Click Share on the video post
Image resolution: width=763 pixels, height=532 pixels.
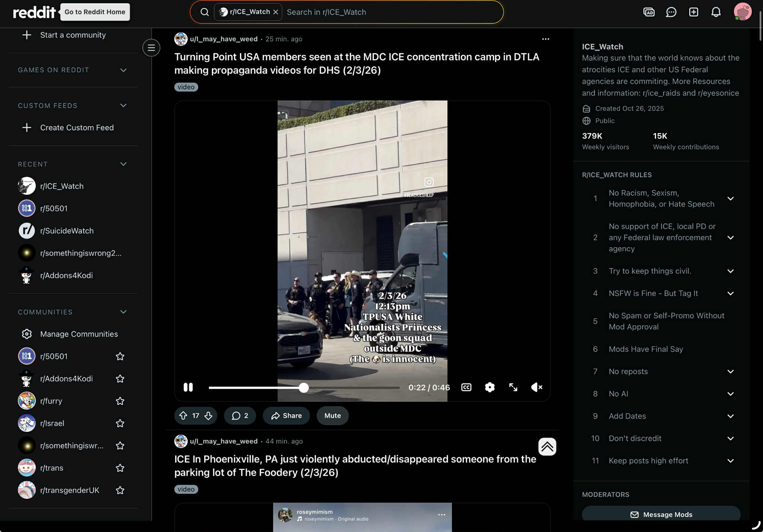pos(286,415)
